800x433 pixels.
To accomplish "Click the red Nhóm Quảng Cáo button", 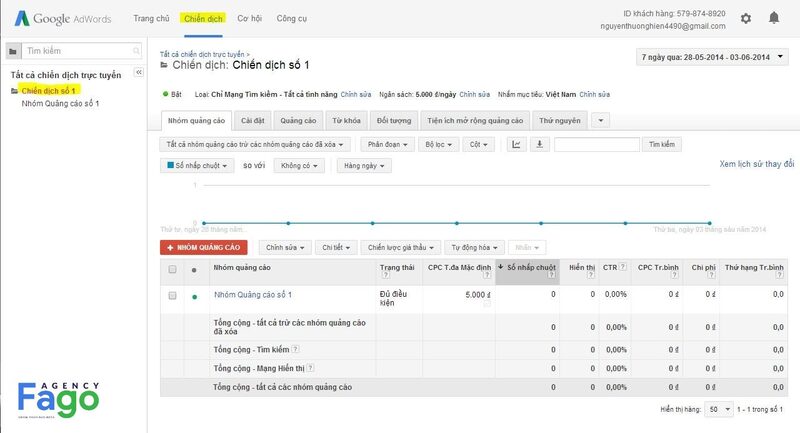I will [x=203, y=247].
